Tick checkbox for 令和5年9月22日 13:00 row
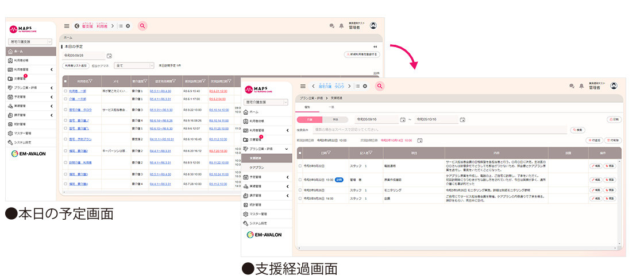The width and height of the screenshot is (644, 276). [x=300, y=180]
